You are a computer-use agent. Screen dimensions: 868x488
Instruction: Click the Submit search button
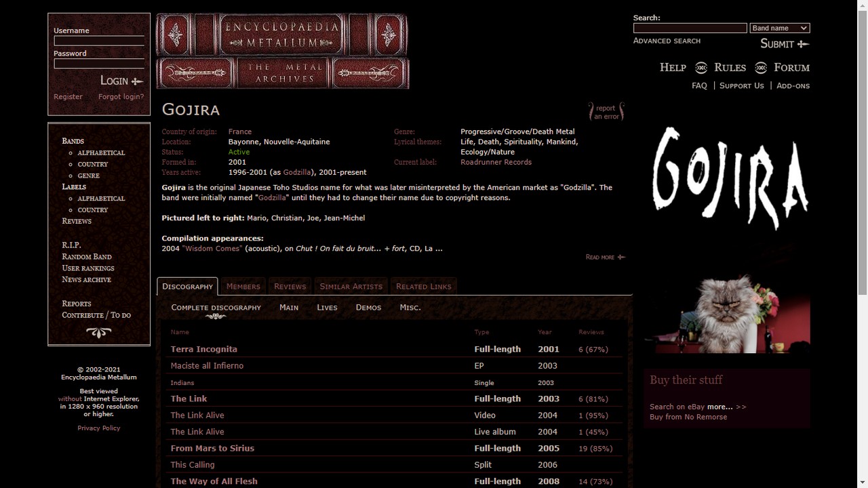point(785,44)
